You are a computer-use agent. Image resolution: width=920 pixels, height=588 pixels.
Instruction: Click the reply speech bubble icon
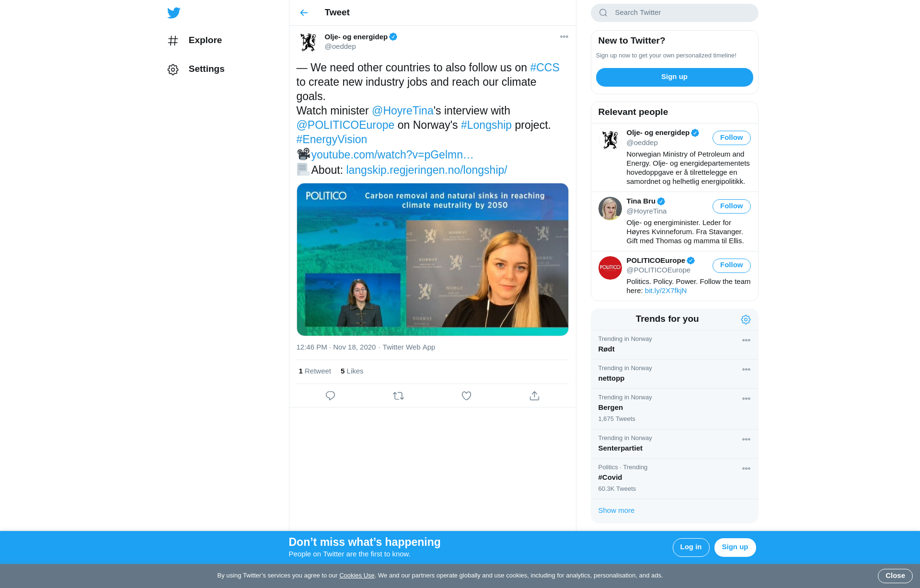coord(330,396)
